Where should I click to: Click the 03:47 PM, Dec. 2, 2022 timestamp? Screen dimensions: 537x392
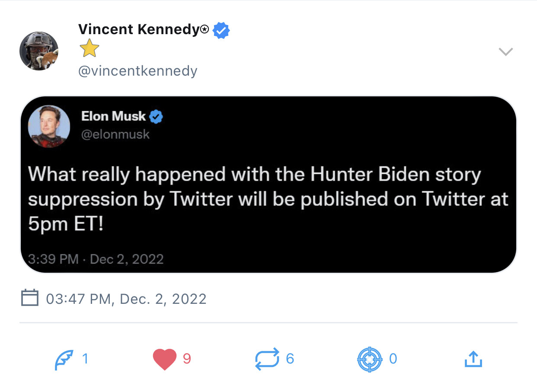tap(126, 299)
